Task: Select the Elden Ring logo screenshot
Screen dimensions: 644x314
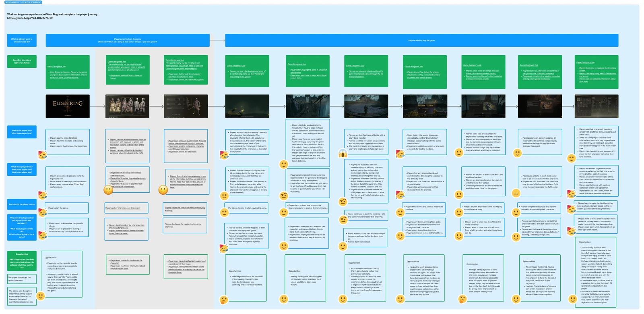Action: pyautogui.click(x=68, y=106)
